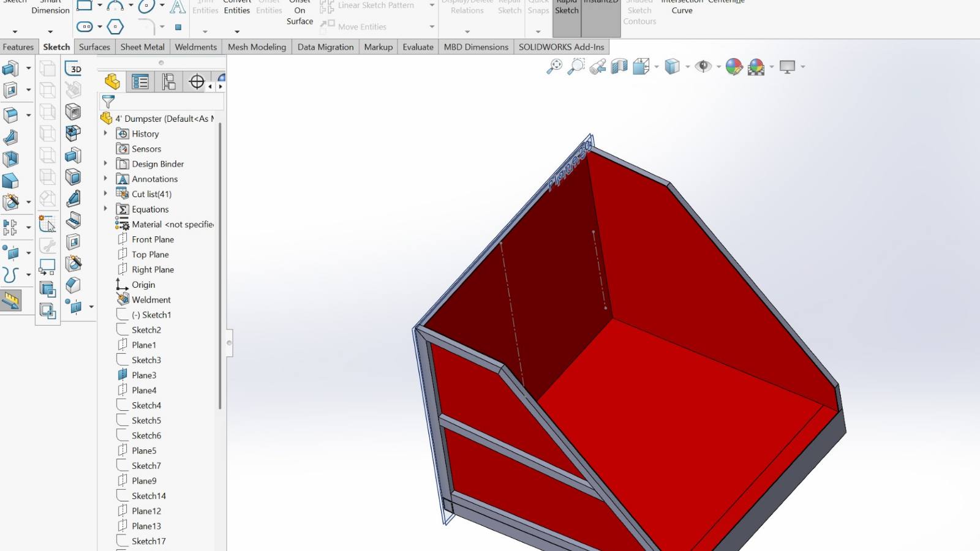Open the Edit Appearance color ball
This screenshot has height=551, width=980.
point(734,66)
